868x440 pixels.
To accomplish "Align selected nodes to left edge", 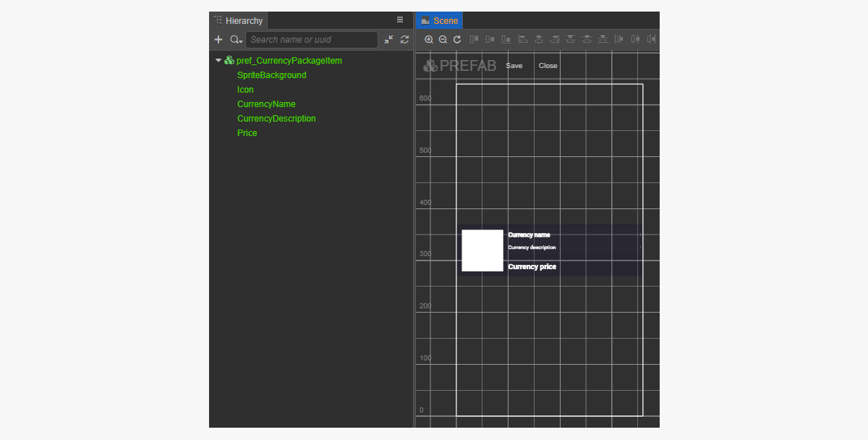I will [523, 40].
